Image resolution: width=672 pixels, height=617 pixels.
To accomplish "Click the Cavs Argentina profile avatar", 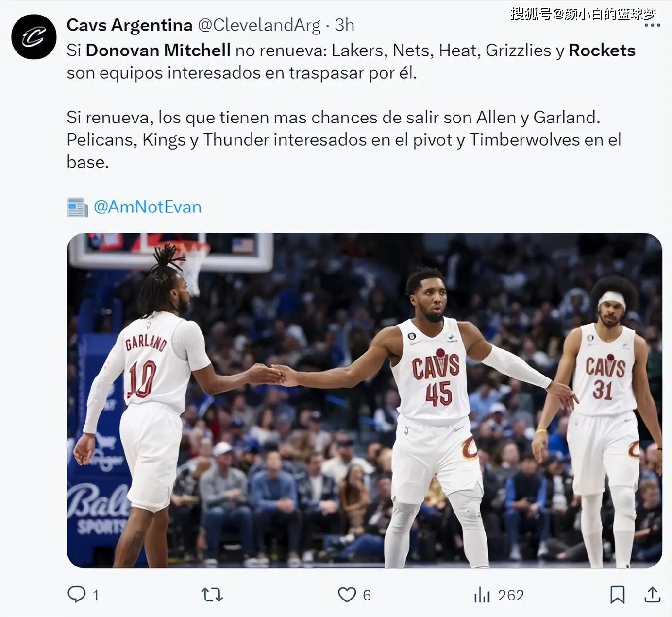I will (x=34, y=37).
